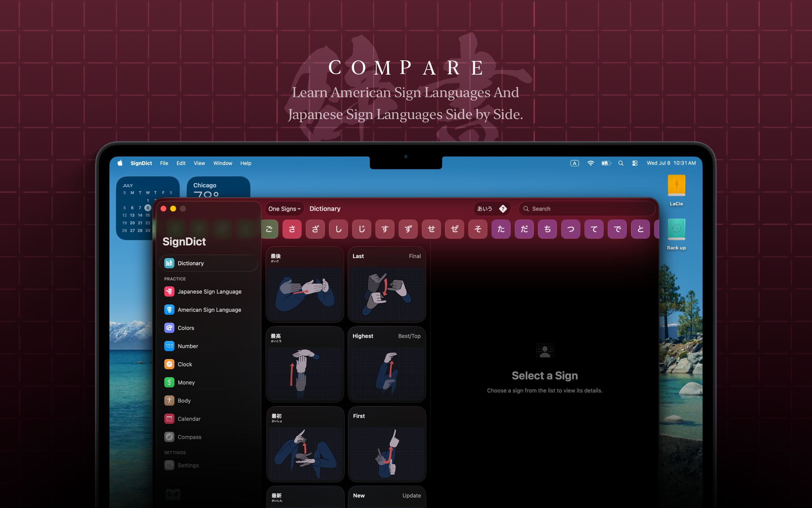Open the 最初 Japanese sign card

pyautogui.click(x=305, y=444)
